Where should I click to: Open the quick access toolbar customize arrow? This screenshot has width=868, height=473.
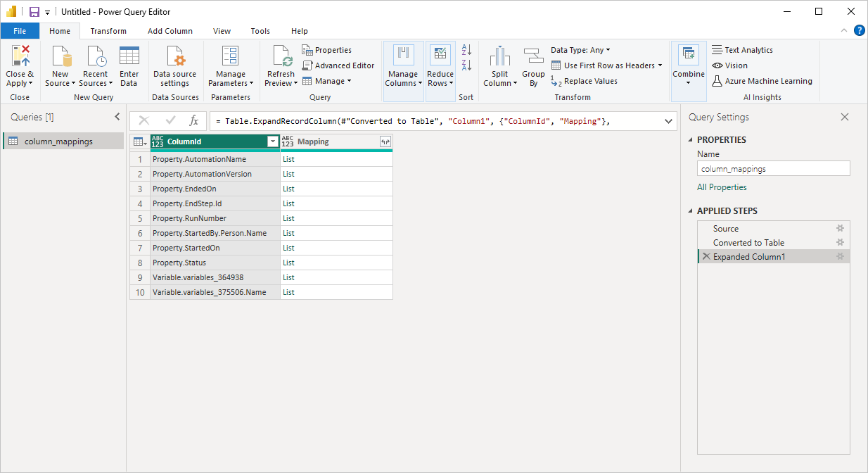pos(47,13)
